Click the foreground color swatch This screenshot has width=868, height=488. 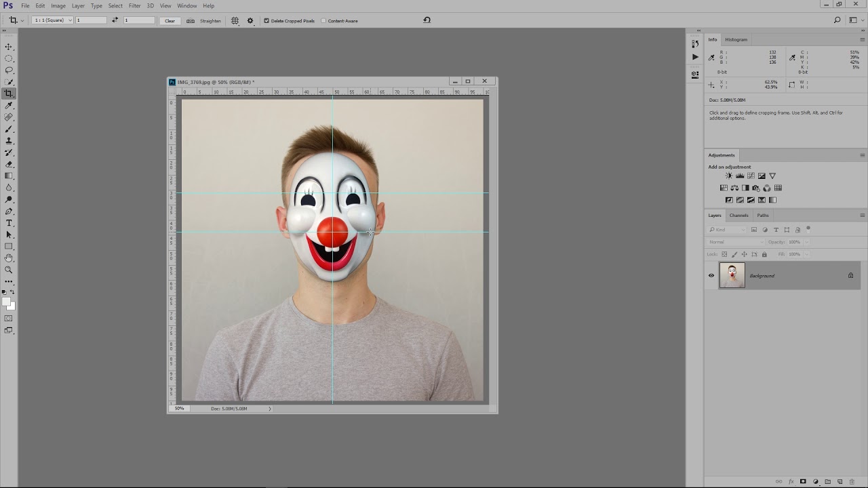coord(6,302)
